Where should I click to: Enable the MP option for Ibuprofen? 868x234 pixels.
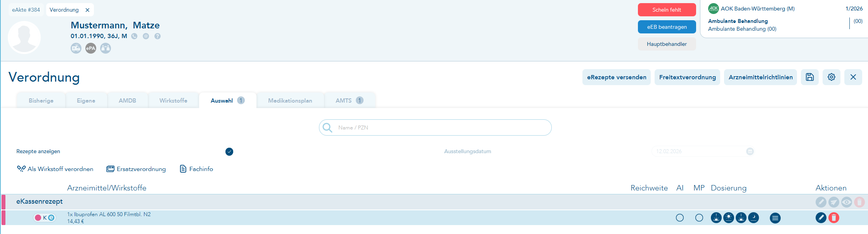(699, 218)
